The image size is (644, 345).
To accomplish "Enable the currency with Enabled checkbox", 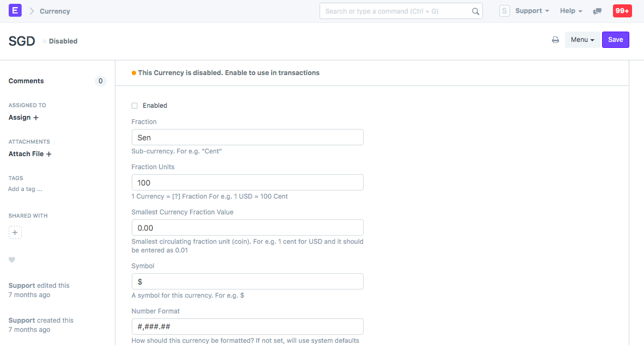I will pos(134,106).
